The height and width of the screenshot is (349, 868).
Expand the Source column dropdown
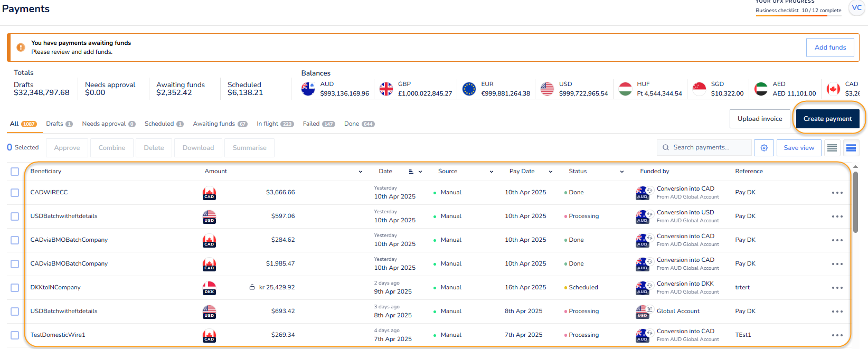tap(492, 172)
